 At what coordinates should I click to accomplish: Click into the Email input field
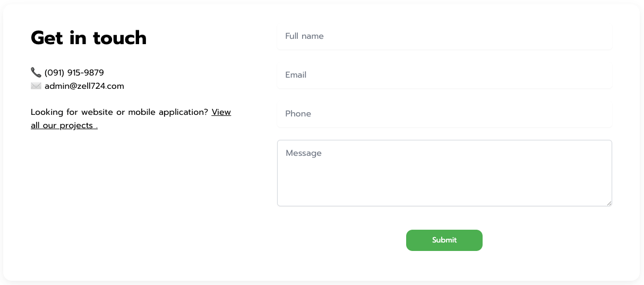(x=444, y=75)
